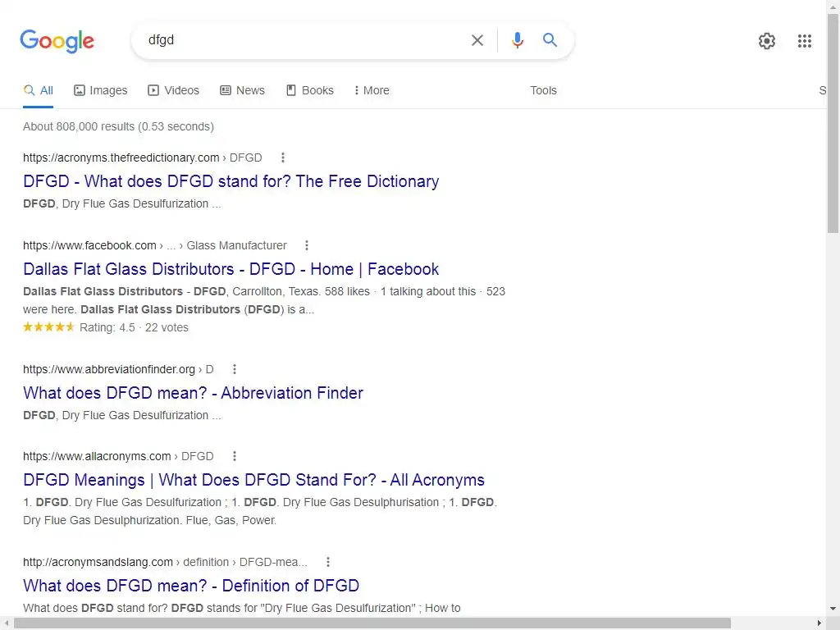The width and height of the screenshot is (840, 630).
Task: Click the vertical scrollbar thumb
Action: pos(833,123)
